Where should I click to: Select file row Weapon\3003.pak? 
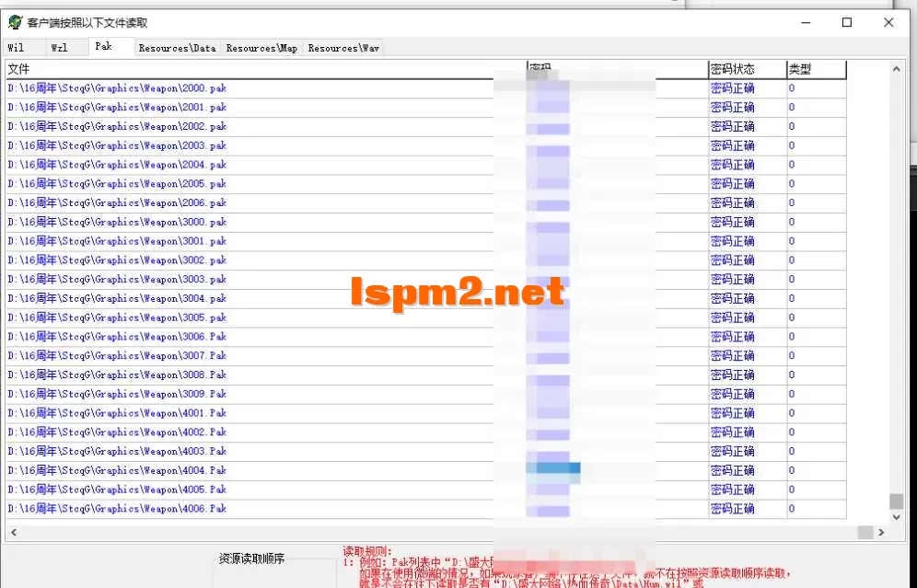point(425,280)
